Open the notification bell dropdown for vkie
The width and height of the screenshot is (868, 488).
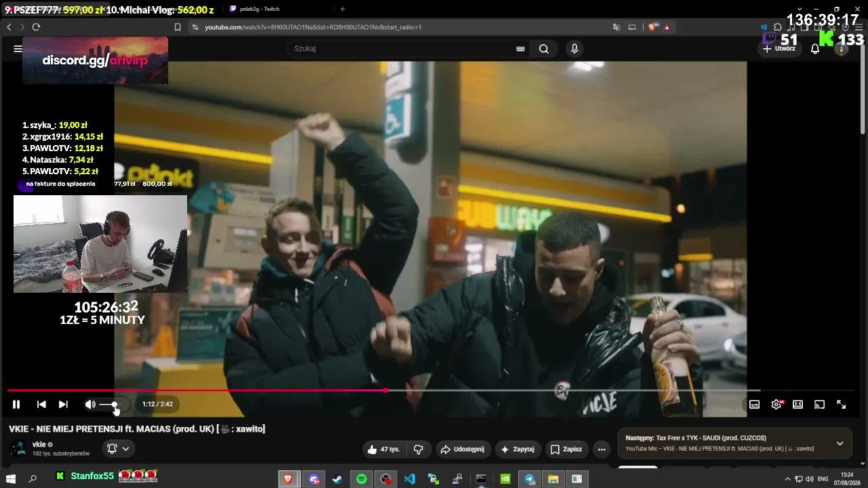pyautogui.click(x=118, y=449)
